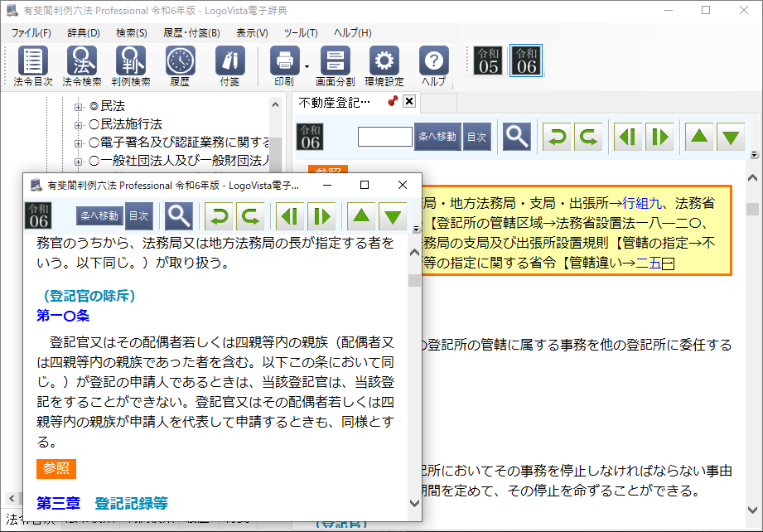763x532 pixels.
Task: Open the dropdown arrow beside 印刷
Action: point(307,66)
